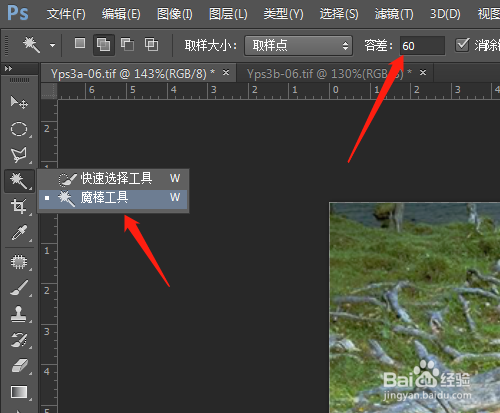
Task: Open the 取样大小 sample size dropdown
Action: [x=298, y=45]
